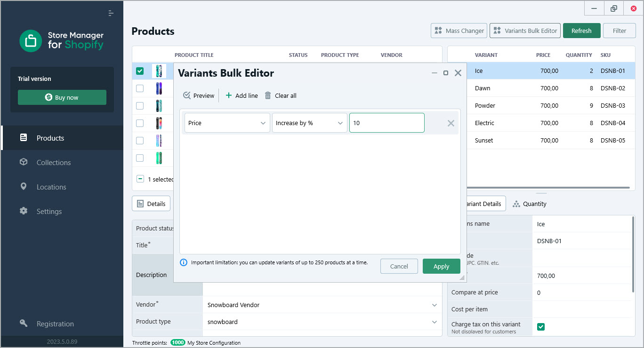Uncheck the first selected product checkbox
644x348 pixels.
coord(140,71)
